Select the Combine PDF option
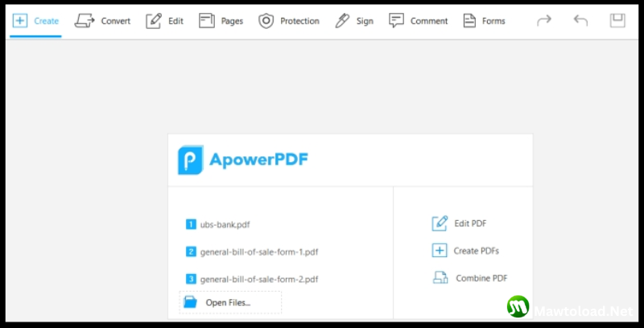The width and height of the screenshot is (644, 328). tap(470, 278)
